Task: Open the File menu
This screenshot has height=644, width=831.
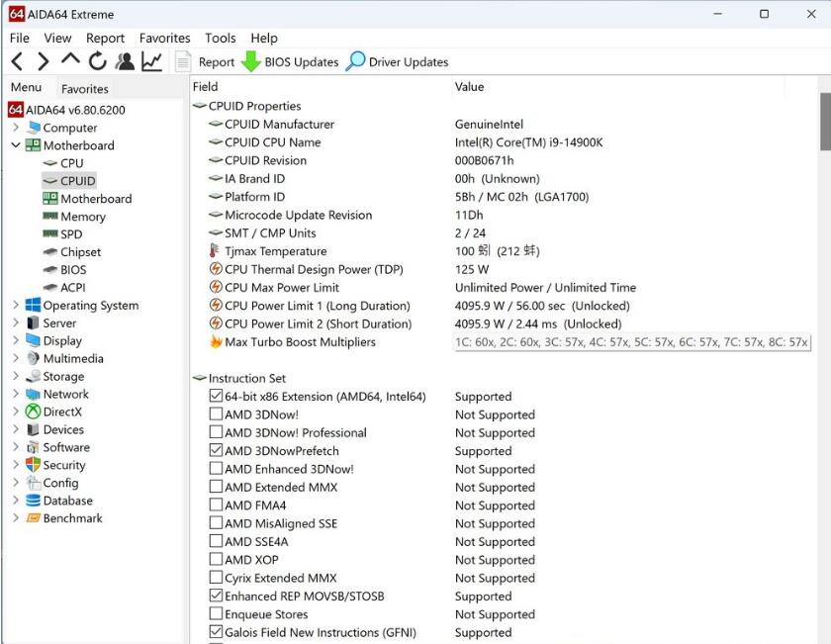Action: [20, 39]
